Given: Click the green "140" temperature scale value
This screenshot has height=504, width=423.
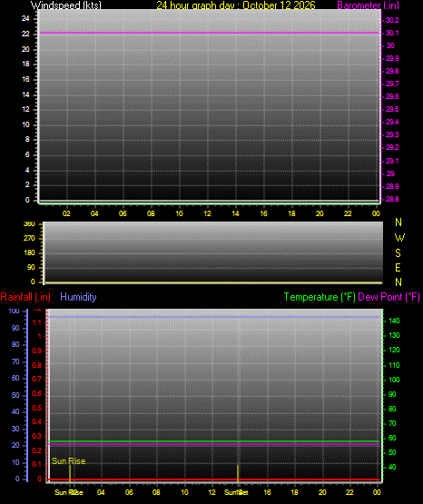Looking at the screenshot, I should [x=394, y=321].
